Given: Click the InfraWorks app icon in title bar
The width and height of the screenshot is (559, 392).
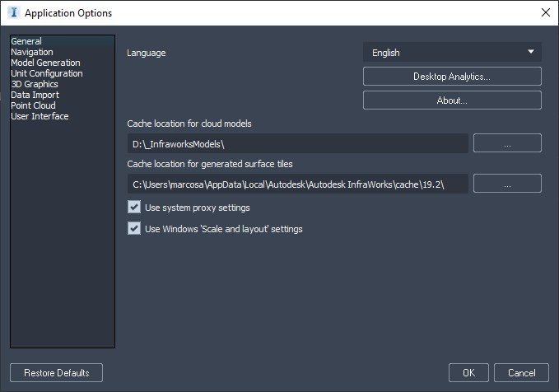Looking at the screenshot, I should click(x=13, y=13).
